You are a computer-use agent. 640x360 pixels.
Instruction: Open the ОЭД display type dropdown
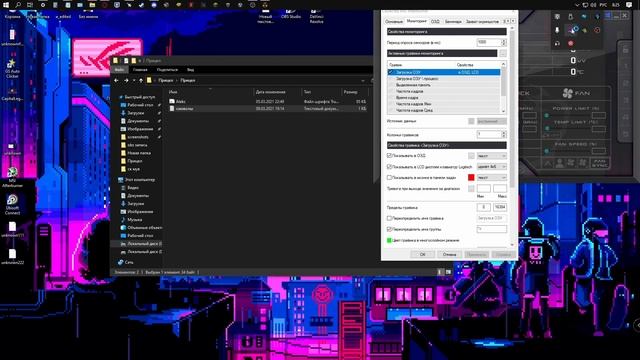point(491,156)
